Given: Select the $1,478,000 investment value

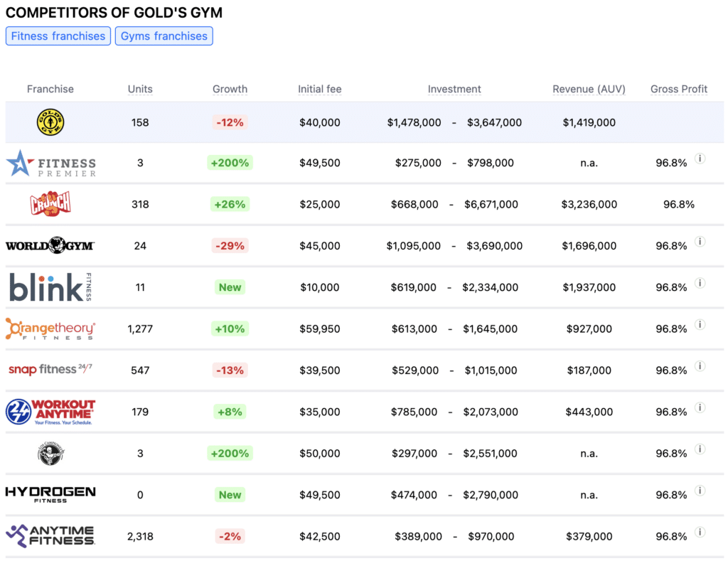Looking at the screenshot, I should click(414, 122).
